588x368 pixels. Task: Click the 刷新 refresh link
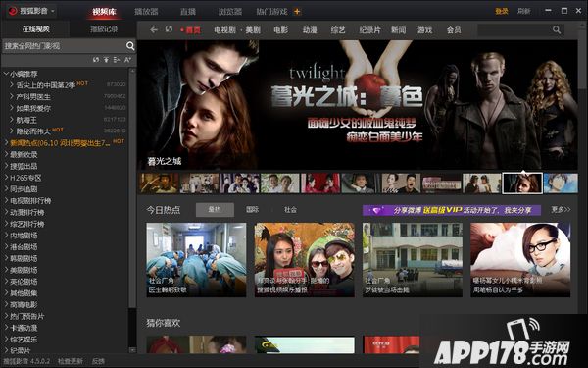pyautogui.click(x=524, y=11)
